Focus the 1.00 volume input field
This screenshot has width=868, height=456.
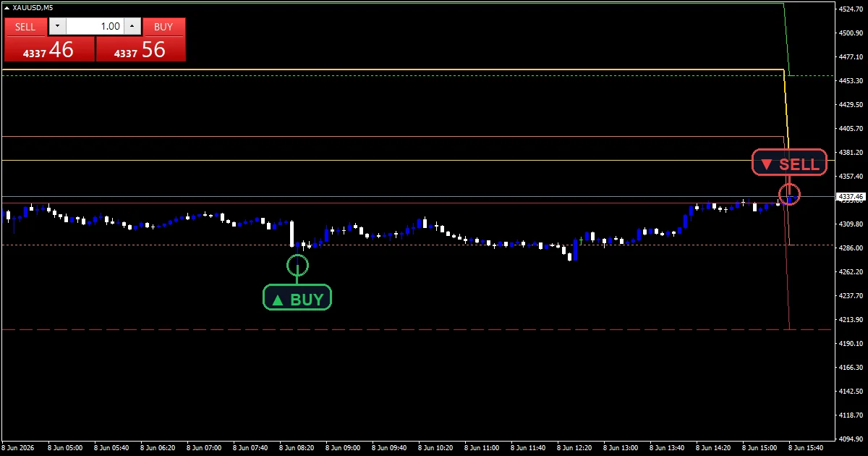(95, 27)
